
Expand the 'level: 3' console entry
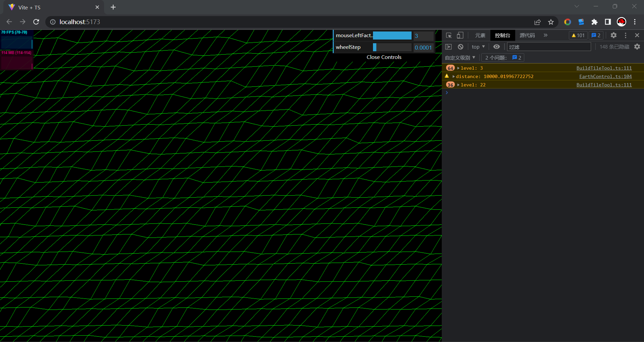pyautogui.click(x=458, y=68)
